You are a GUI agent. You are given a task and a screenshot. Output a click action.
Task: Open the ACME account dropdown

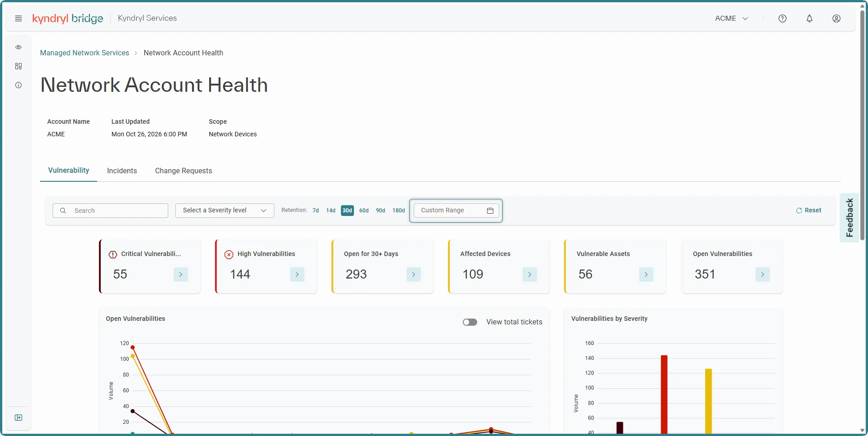(732, 18)
